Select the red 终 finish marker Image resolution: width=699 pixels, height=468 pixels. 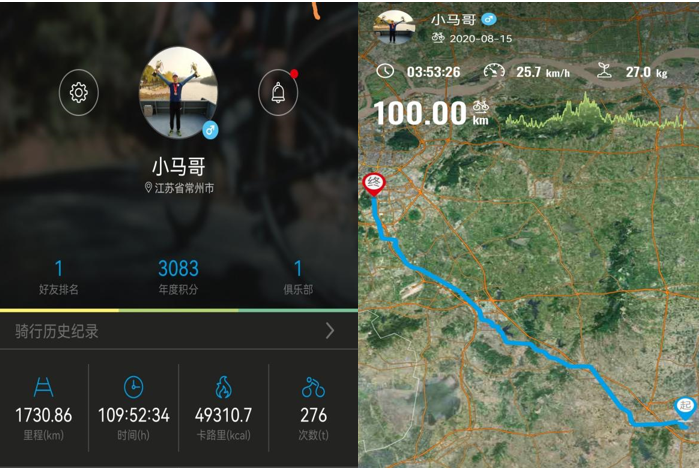374,184
